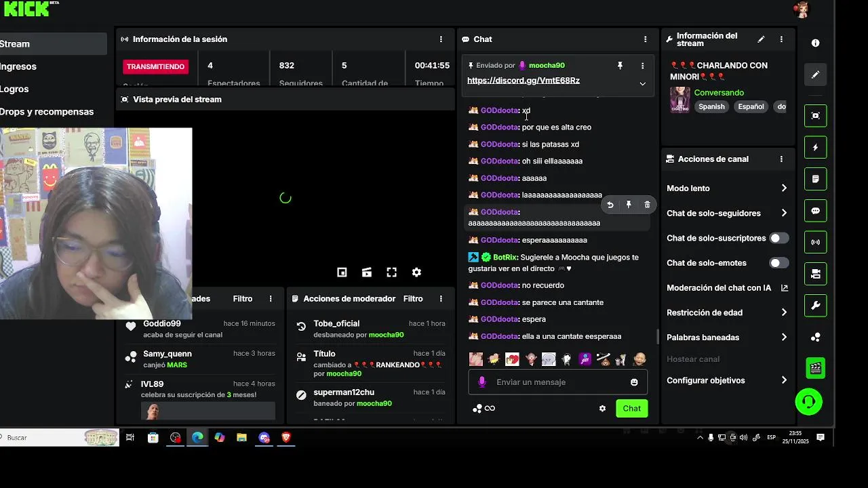Click the green clapperboard clips icon
868x488 pixels.
coord(815,368)
